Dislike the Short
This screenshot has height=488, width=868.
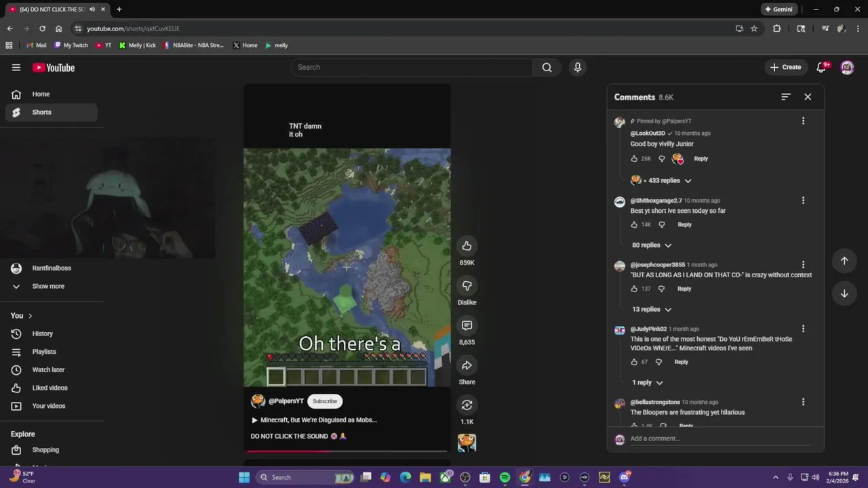coord(467,285)
